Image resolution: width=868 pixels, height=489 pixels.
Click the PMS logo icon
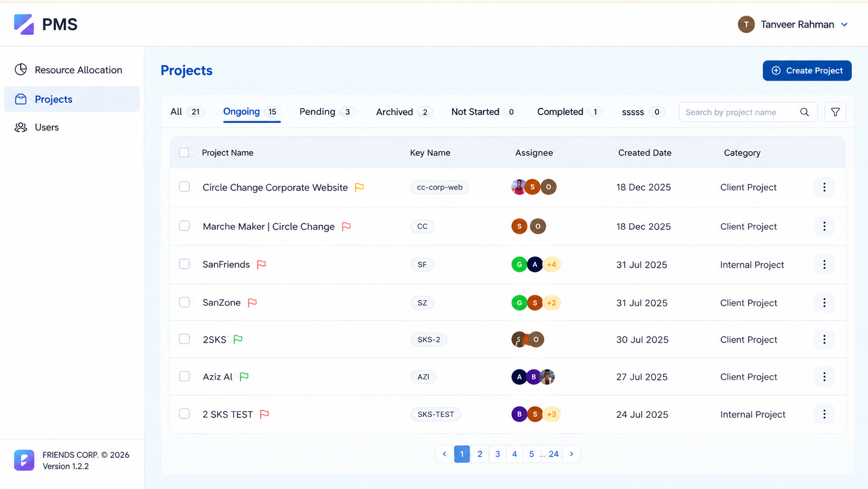[24, 24]
